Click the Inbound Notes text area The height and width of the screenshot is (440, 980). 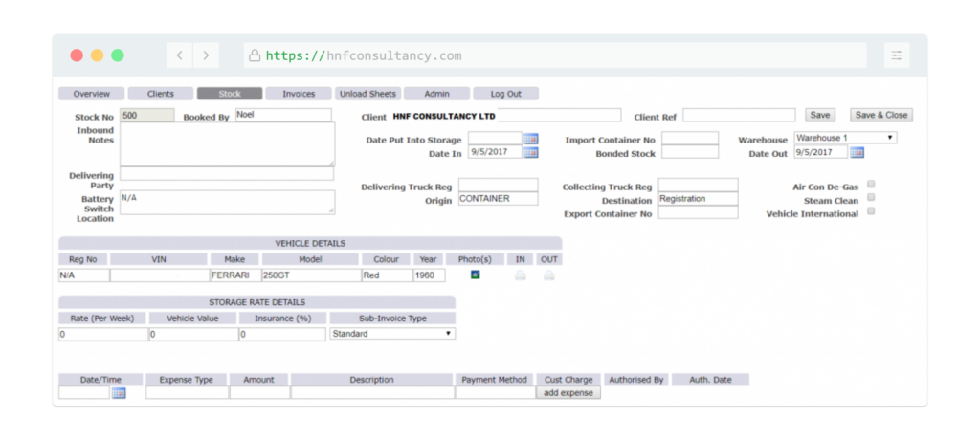click(227, 144)
